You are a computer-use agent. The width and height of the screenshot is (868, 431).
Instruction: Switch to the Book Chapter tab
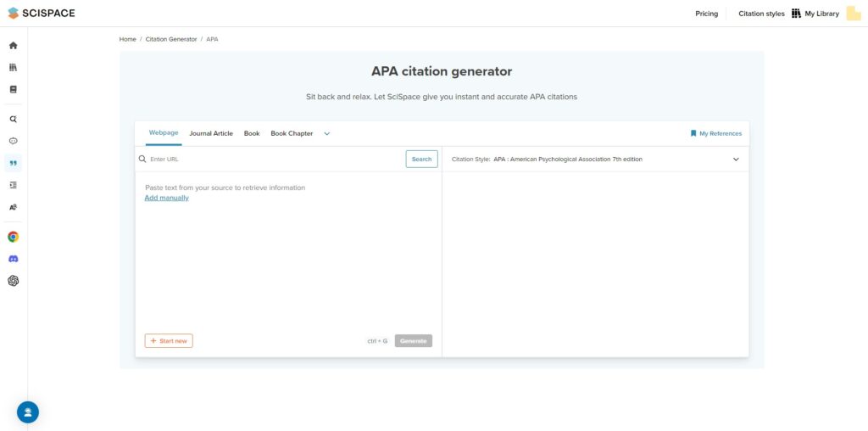(292, 133)
